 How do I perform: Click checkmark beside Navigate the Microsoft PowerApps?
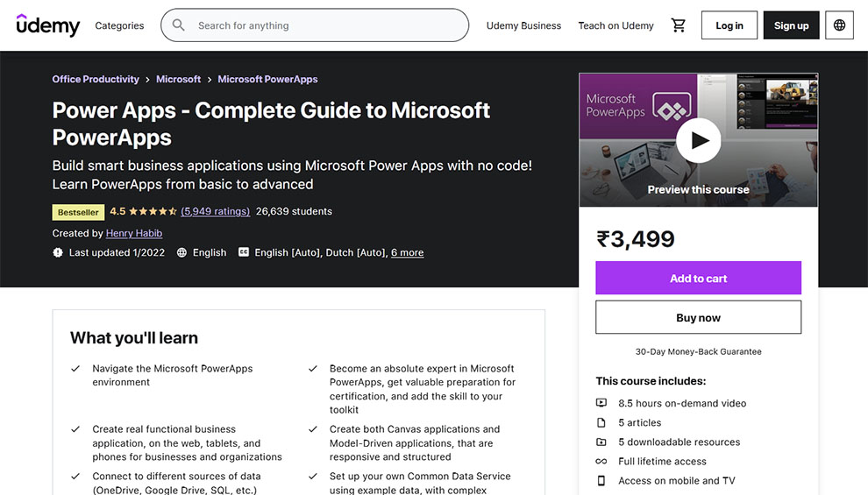[x=75, y=368]
